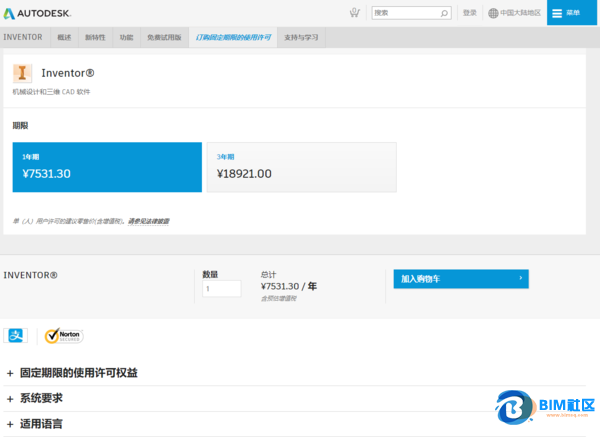Click the Inventor product icon
The height and width of the screenshot is (437, 600).
pyautogui.click(x=22, y=73)
